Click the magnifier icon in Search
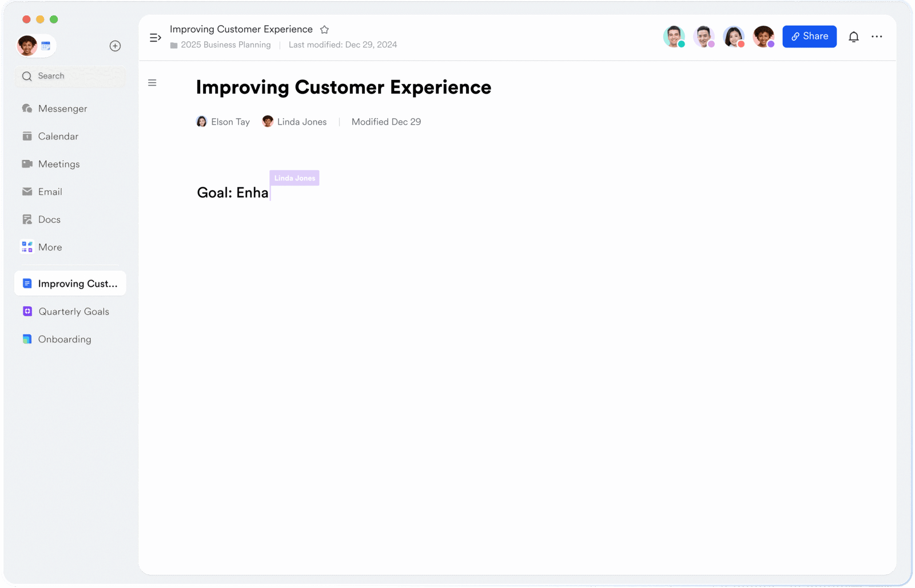Screen dimensions: 915x588 click(27, 76)
